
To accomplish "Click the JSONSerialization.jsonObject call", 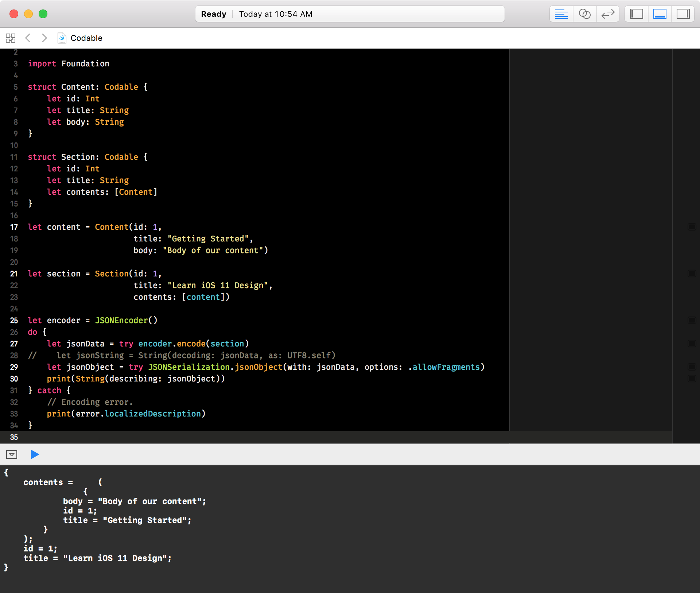I will tap(215, 367).
